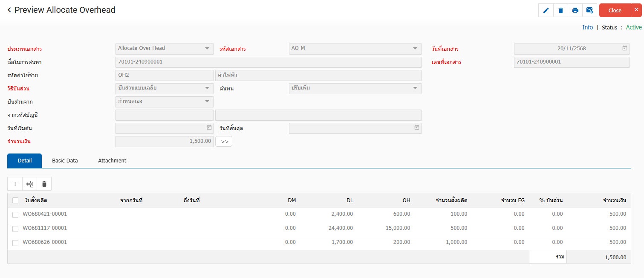Switch to the Basic Data tab
This screenshot has width=644, height=278.
[65, 161]
